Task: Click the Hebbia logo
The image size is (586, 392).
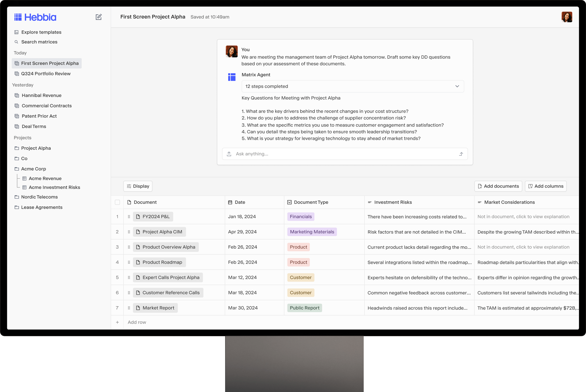Action: point(35,17)
